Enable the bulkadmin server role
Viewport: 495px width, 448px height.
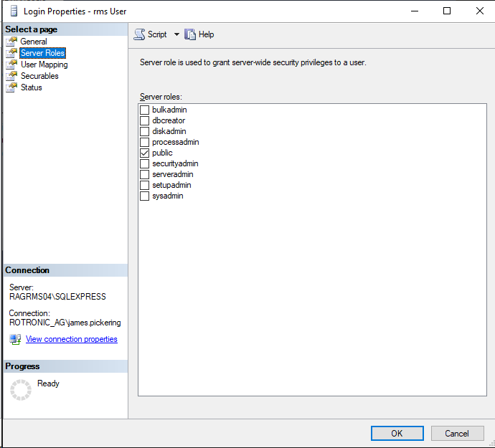(145, 110)
